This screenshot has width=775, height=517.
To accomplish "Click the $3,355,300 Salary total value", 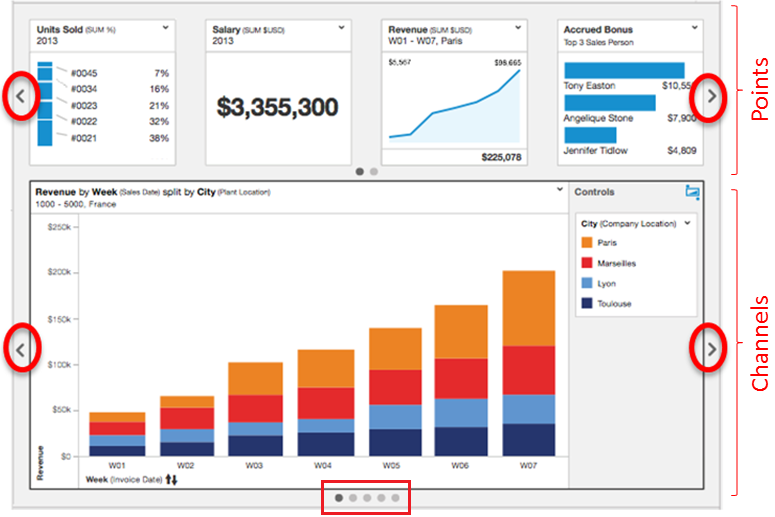I will click(x=277, y=108).
